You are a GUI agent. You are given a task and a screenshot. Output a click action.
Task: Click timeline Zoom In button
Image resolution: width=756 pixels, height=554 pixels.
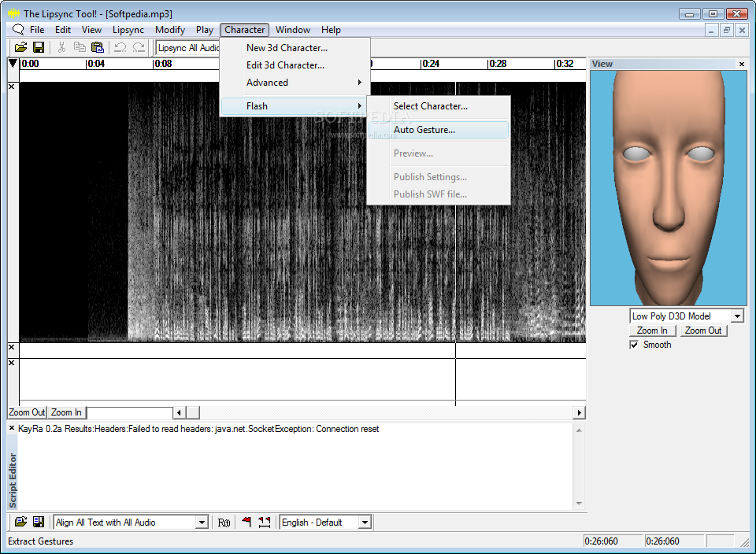(x=66, y=412)
